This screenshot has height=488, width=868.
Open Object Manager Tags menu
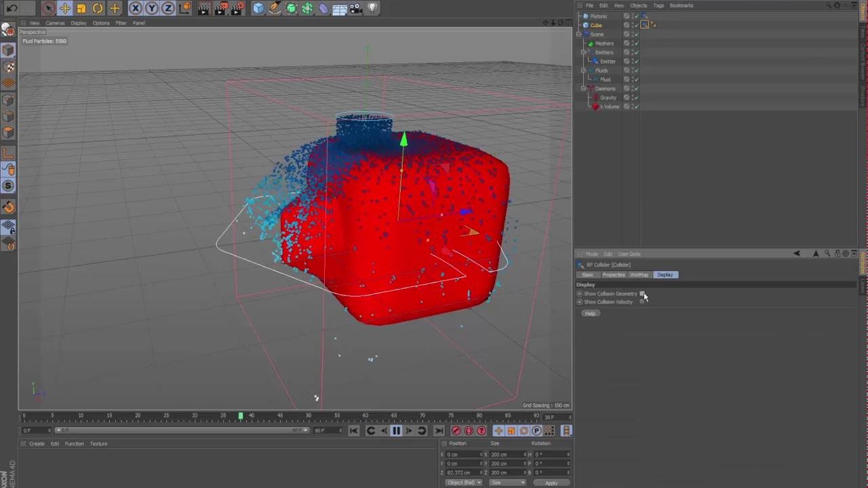click(658, 5)
